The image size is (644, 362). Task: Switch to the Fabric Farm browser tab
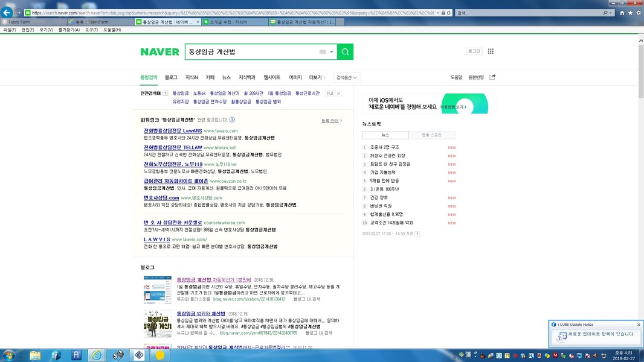coord(33,22)
